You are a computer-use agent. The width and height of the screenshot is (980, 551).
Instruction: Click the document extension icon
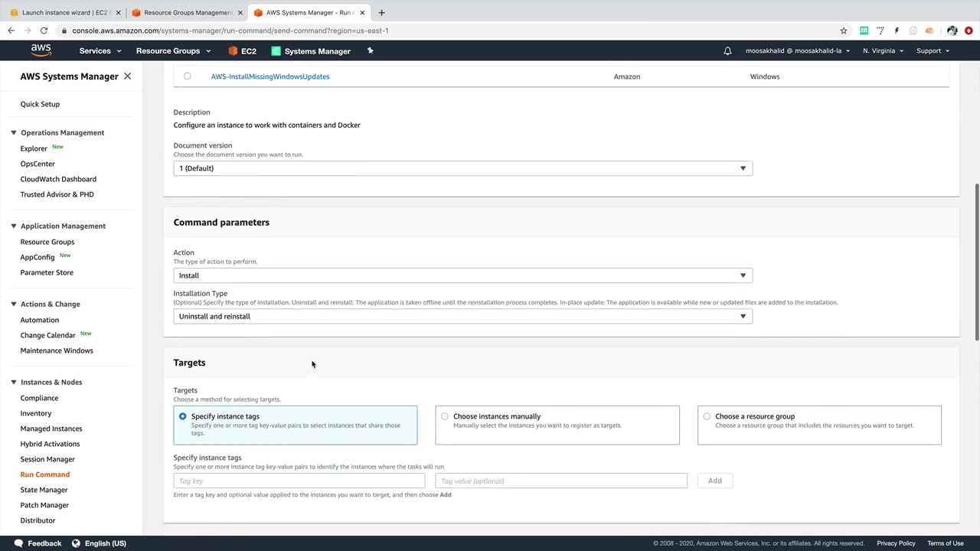click(x=913, y=31)
